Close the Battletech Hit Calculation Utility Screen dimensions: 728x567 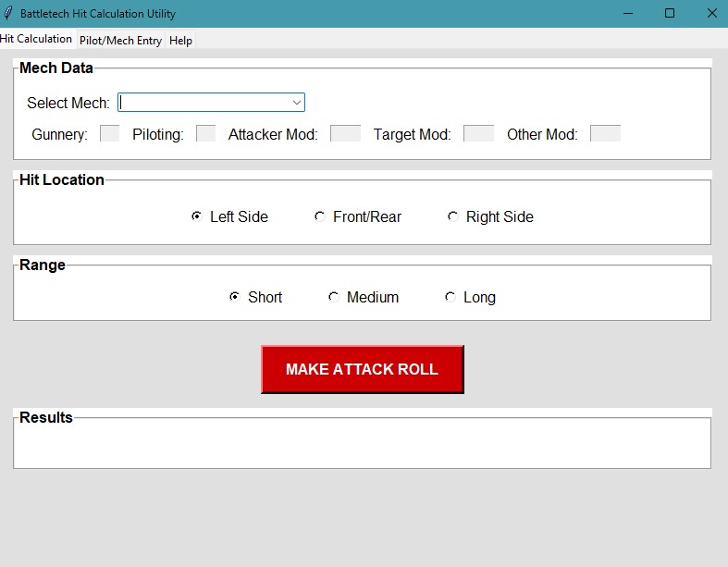tap(711, 14)
